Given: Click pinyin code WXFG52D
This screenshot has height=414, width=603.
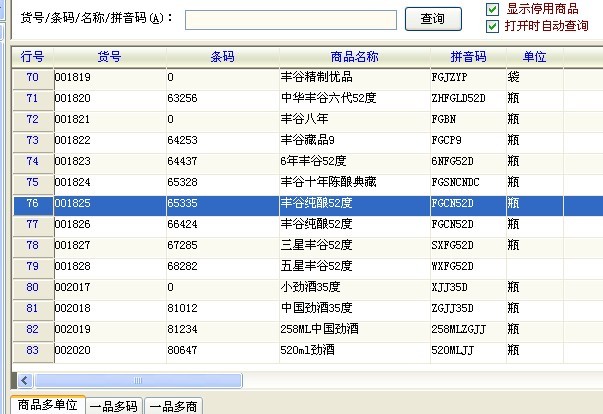Looking at the screenshot, I should pos(452,266).
